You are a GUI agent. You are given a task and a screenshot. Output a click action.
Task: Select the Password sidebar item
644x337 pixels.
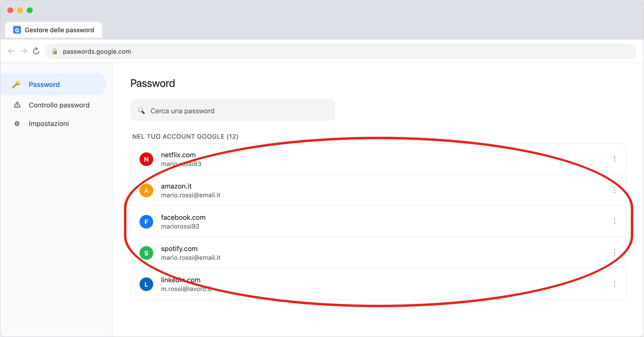[53, 84]
